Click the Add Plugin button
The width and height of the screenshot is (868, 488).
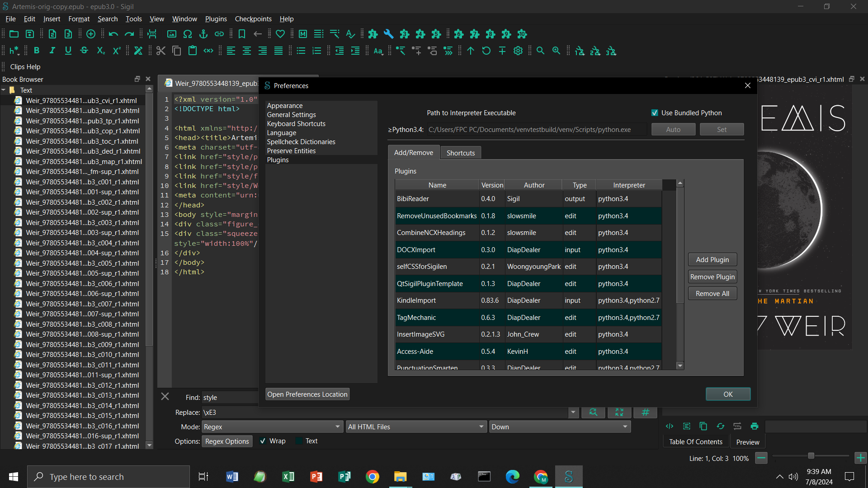coord(712,259)
